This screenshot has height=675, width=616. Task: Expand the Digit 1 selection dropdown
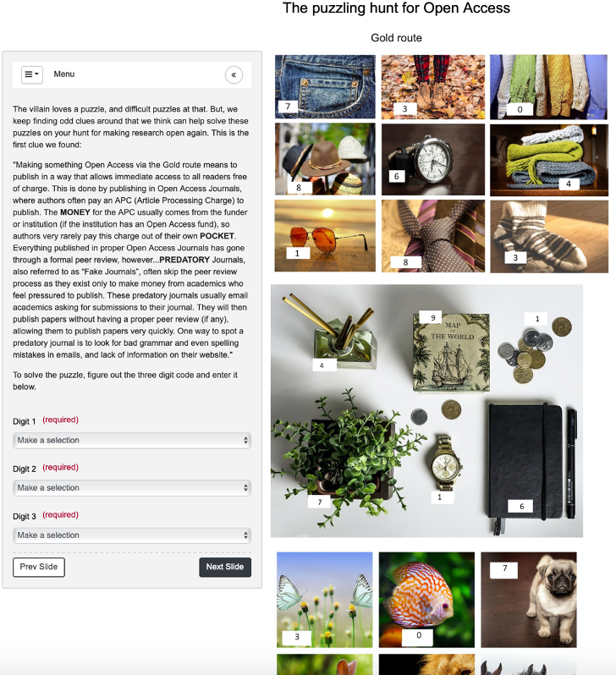click(x=132, y=441)
